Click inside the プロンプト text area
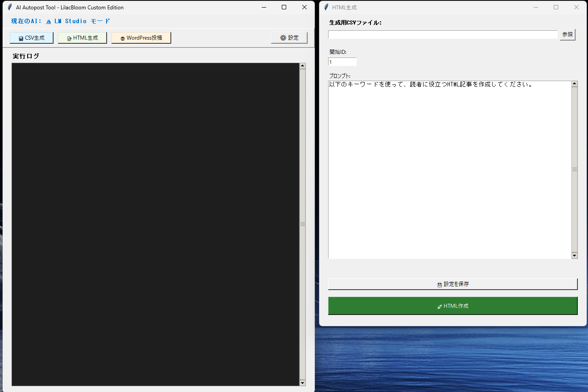 click(449, 169)
